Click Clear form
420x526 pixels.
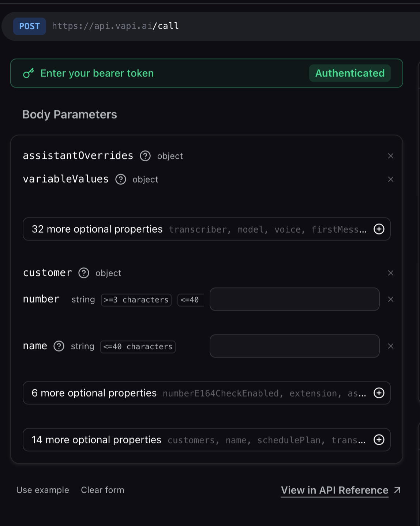(102, 490)
